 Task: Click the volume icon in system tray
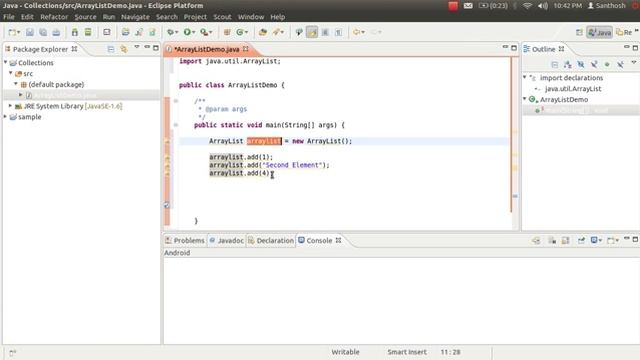point(542,6)
